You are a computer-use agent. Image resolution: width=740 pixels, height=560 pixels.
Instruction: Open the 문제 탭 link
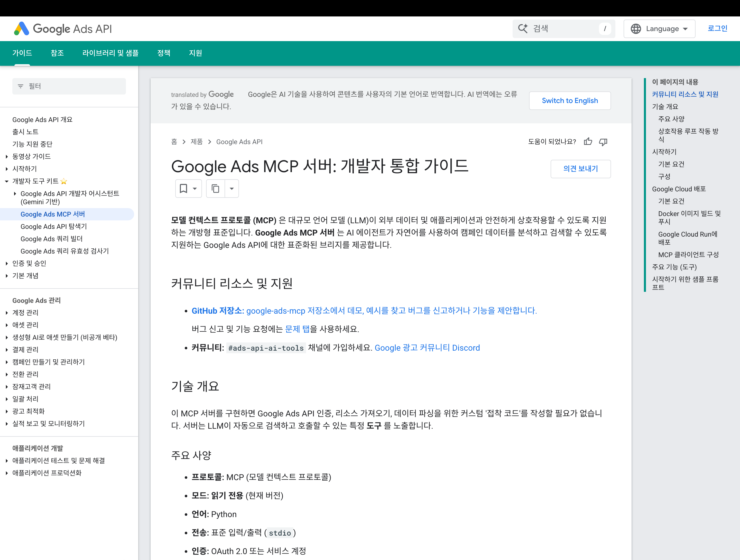point(297,329)
